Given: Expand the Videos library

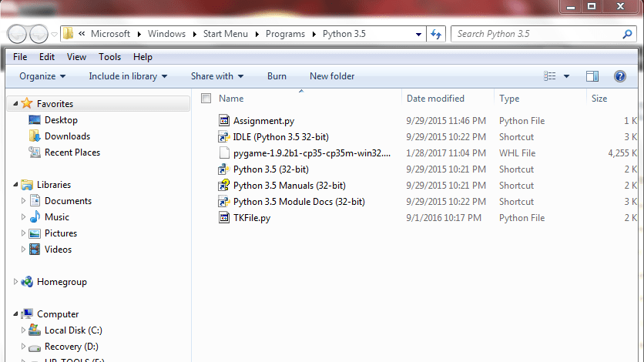Looking at the screenshot, I should point(23,249).
